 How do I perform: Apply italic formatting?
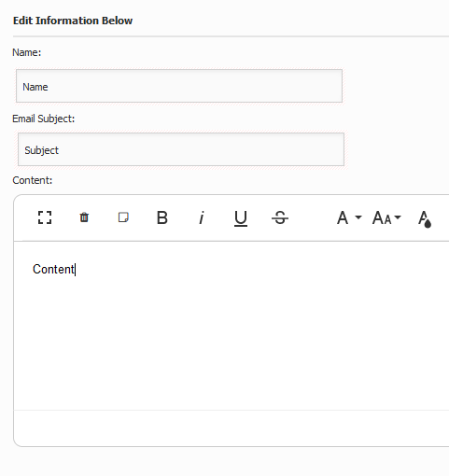point(202,217)
